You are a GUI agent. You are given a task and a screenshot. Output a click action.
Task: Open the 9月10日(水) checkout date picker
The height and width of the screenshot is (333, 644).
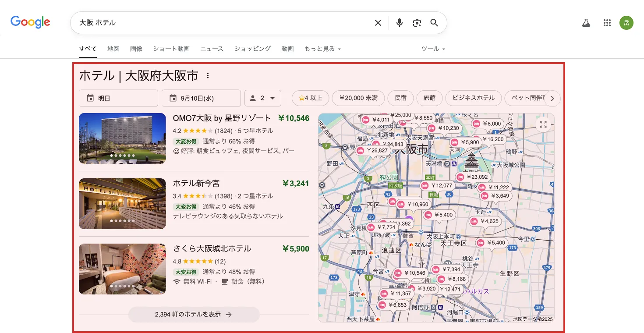201,98
